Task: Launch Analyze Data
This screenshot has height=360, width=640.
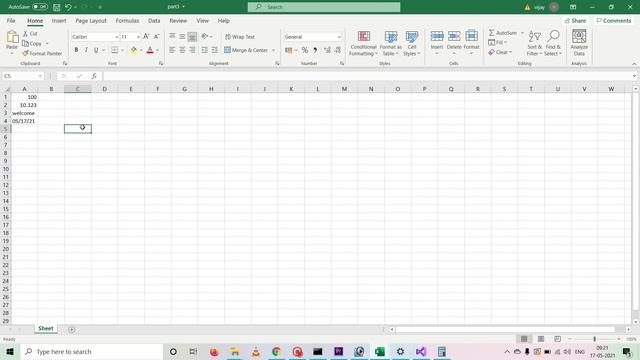Action: pos(579,43)
